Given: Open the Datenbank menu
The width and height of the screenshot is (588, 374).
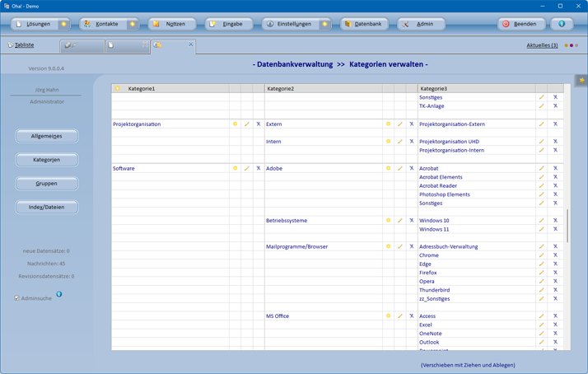Looking at the screenshot, I should pyautogui.click(x=363, y=24).
